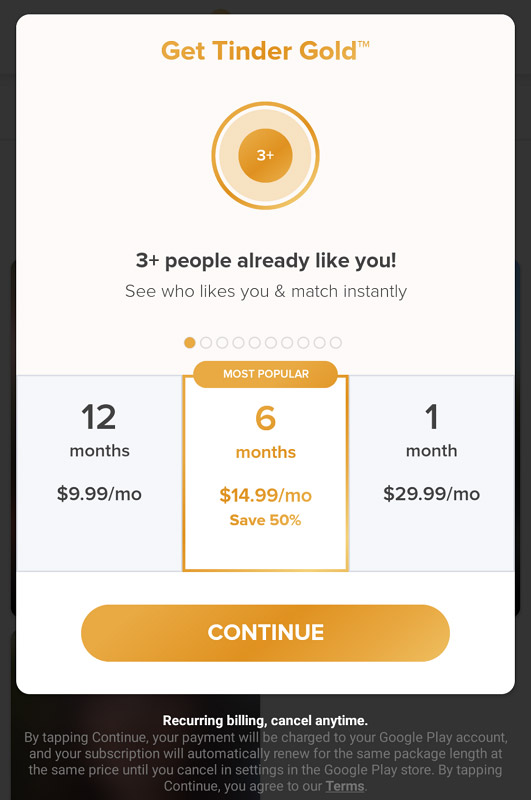Go to sixth carousel page dot

click(271, 342)
